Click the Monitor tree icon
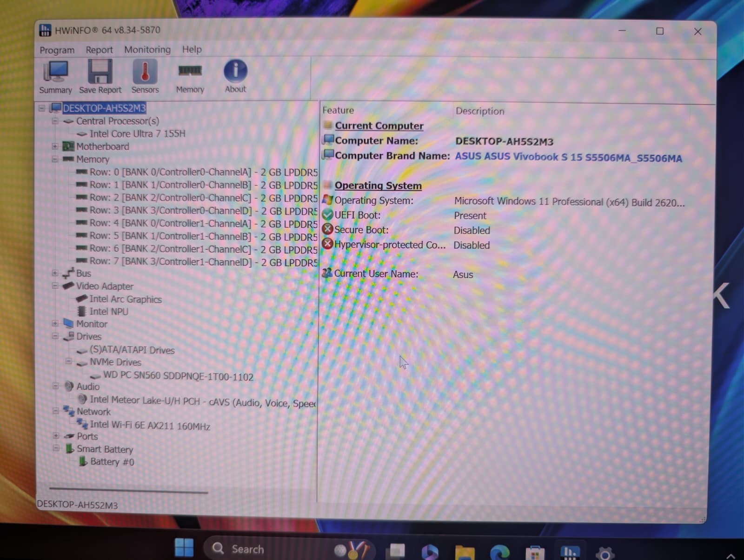 pyautogui.click(x=68, y=323)
